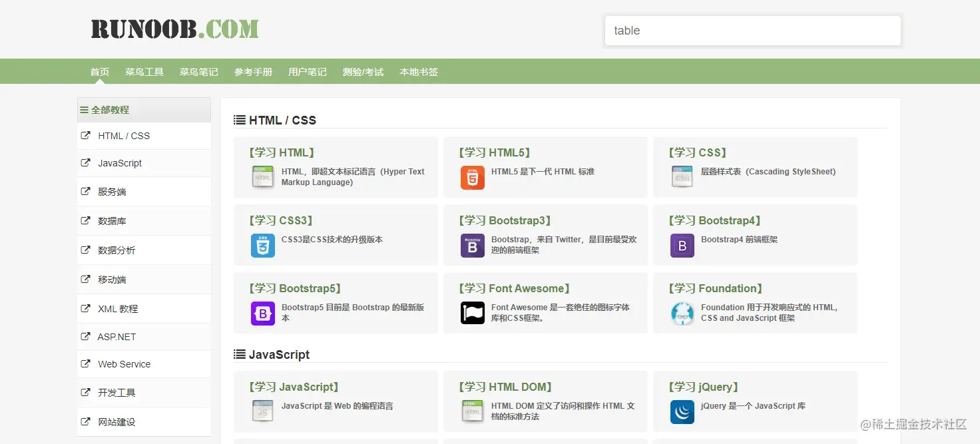Open the 【学习 Bootstrap5】 link
Viewport: 980px width, 444px height.
(x=294, y=288)
